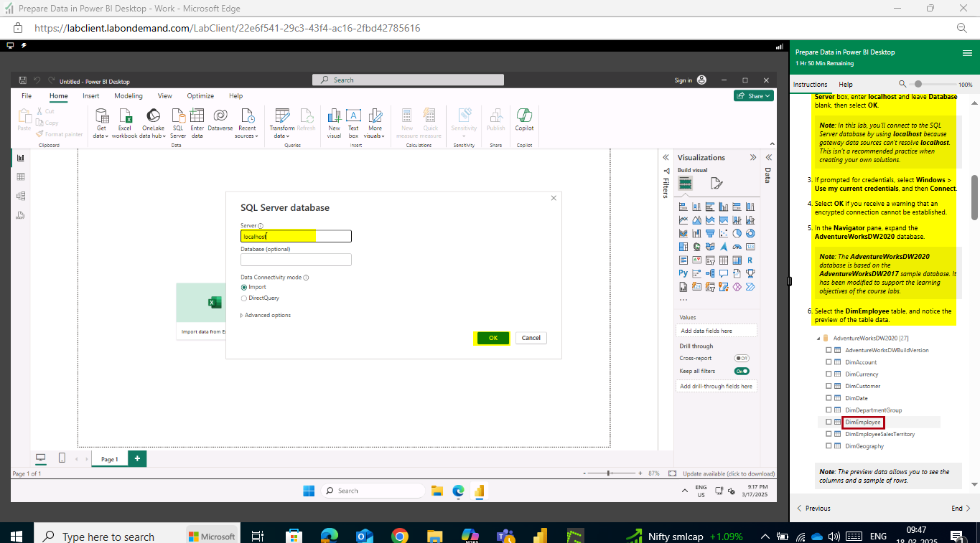980x543 pixels.
Task: Expand the Data pane chevrons
Action: tap(768, 157)
